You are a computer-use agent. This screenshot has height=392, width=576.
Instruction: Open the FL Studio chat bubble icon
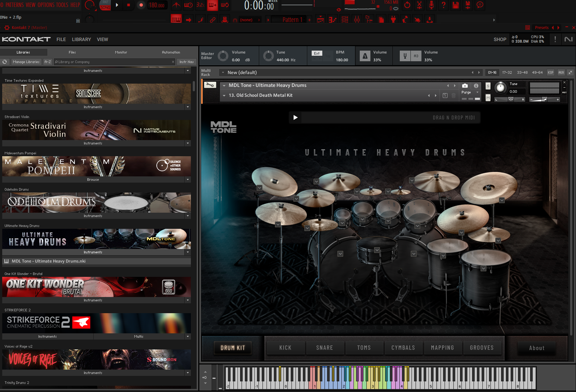(x=480, y=5)
